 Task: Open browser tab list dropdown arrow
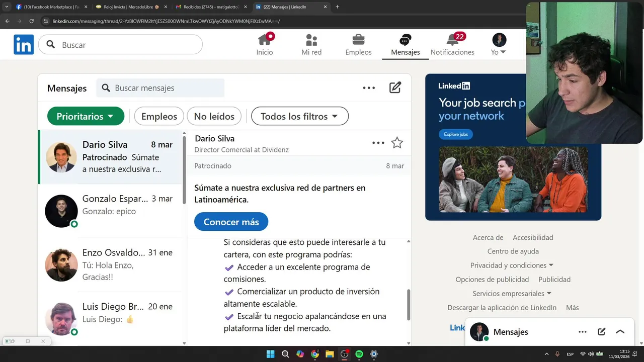[x=7, y=7]
